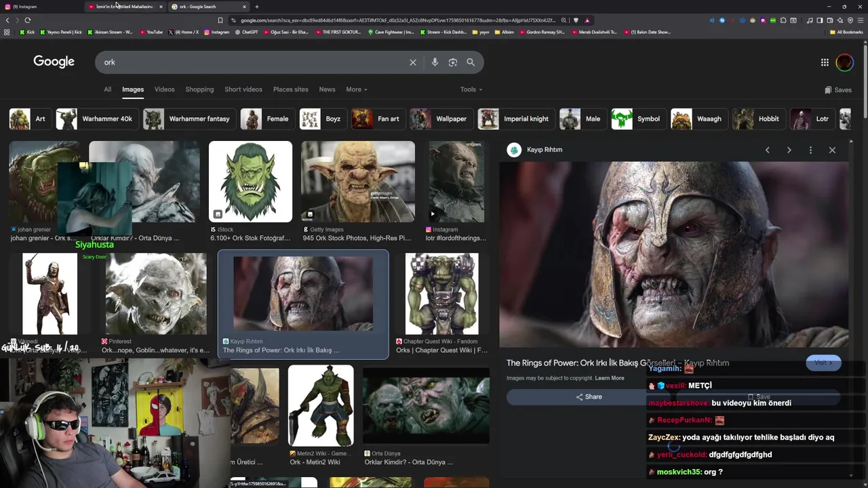This screenshot has height=488, width=868.
Task: Go to next image in preview panel
Action: pyautogui.click(x=789, y=150)
